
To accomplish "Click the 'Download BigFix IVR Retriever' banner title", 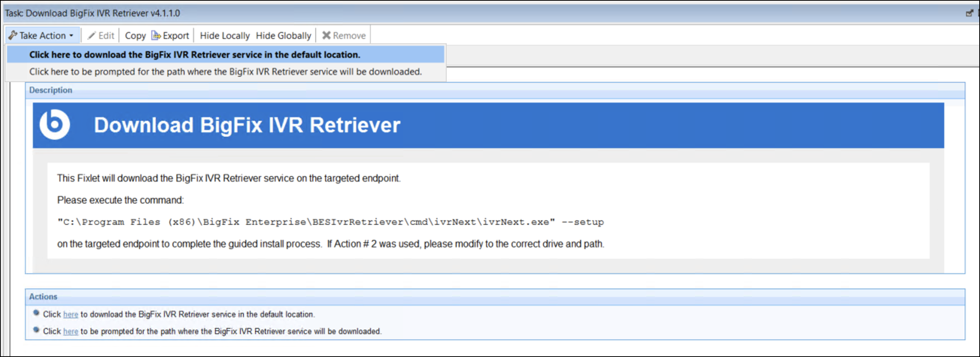I will (247, 125).
